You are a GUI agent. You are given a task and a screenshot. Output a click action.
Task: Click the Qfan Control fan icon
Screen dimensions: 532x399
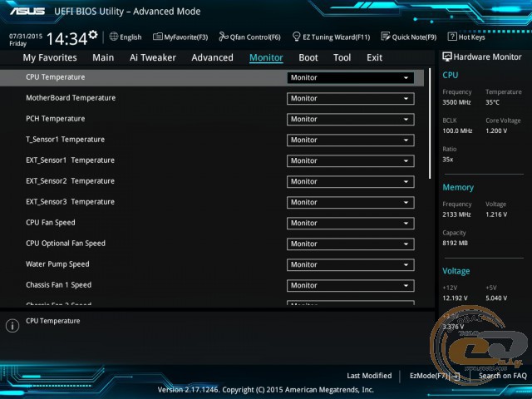pos(224,37)
